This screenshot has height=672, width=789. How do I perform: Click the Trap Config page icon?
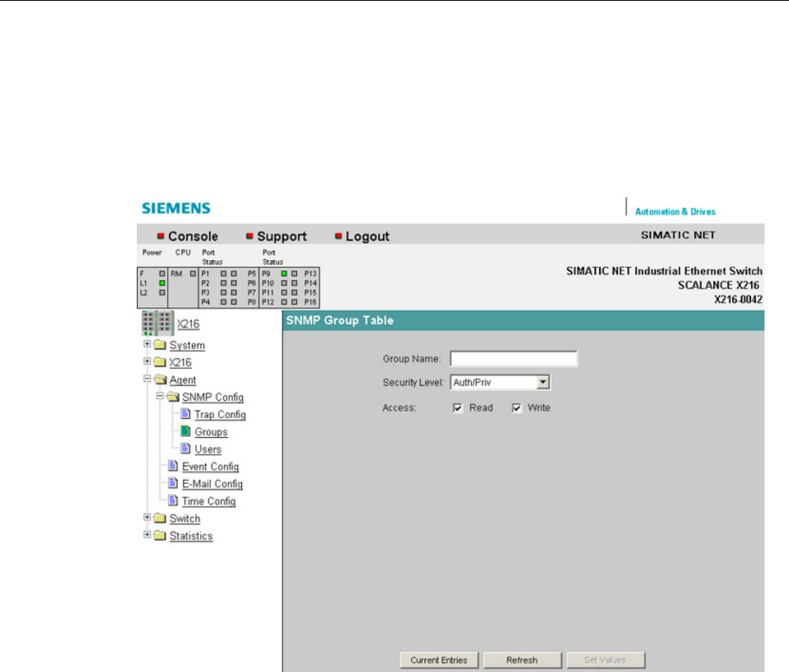pos(186,413)
